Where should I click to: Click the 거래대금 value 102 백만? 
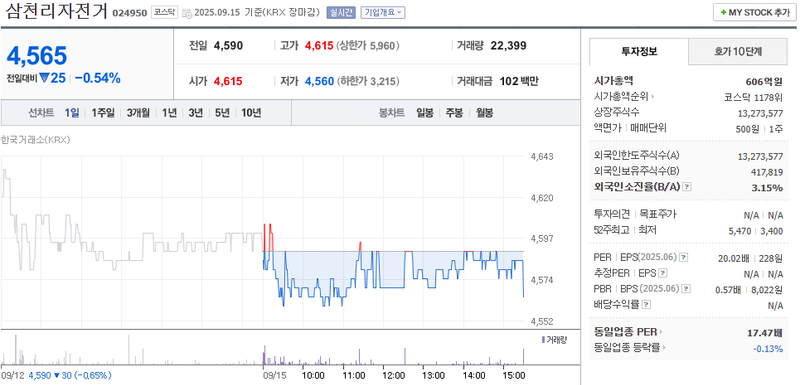[519, 81]
